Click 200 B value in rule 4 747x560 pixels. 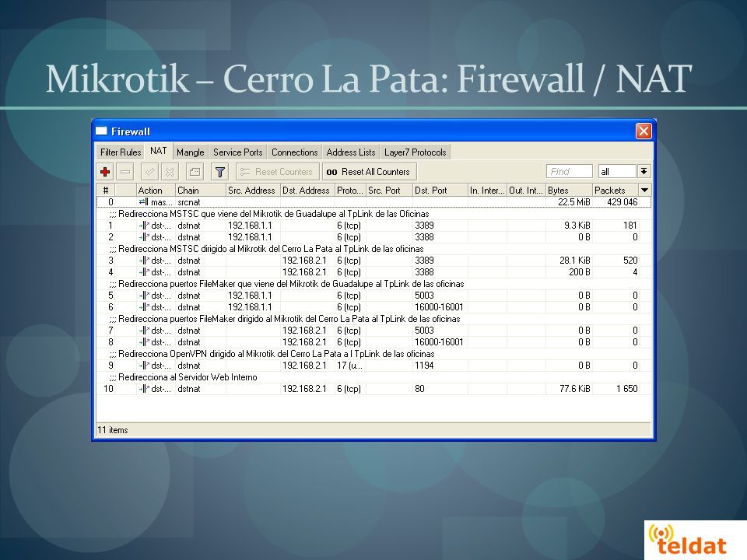pyautogui.click(x=579, y=272)
